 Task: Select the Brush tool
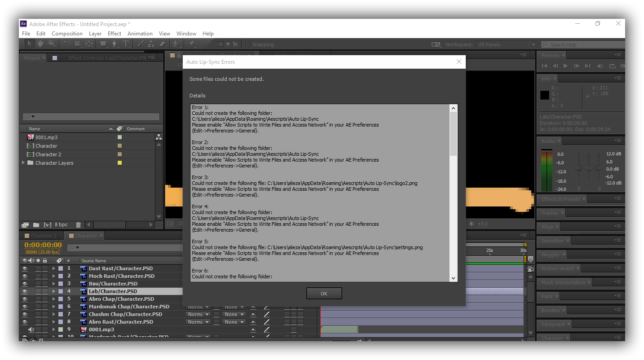click(x=140, y=44)
